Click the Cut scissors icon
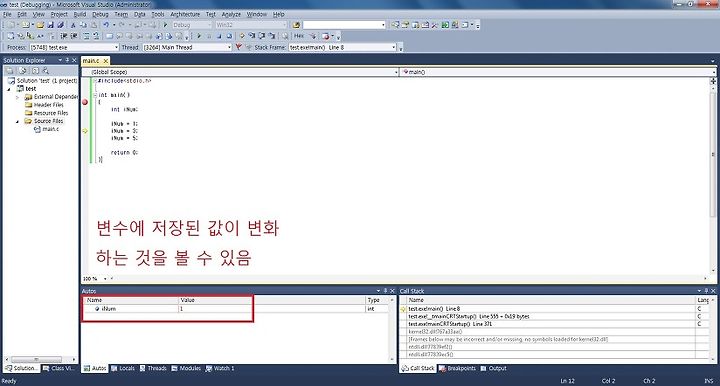Screen dimensions: 720x386 73,25
